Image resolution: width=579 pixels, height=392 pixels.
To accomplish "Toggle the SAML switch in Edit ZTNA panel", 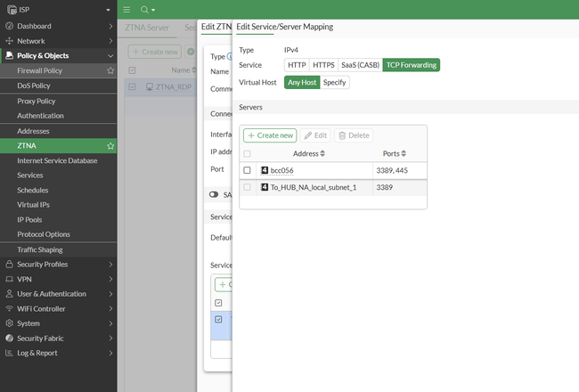I will (x=214, y=194).
